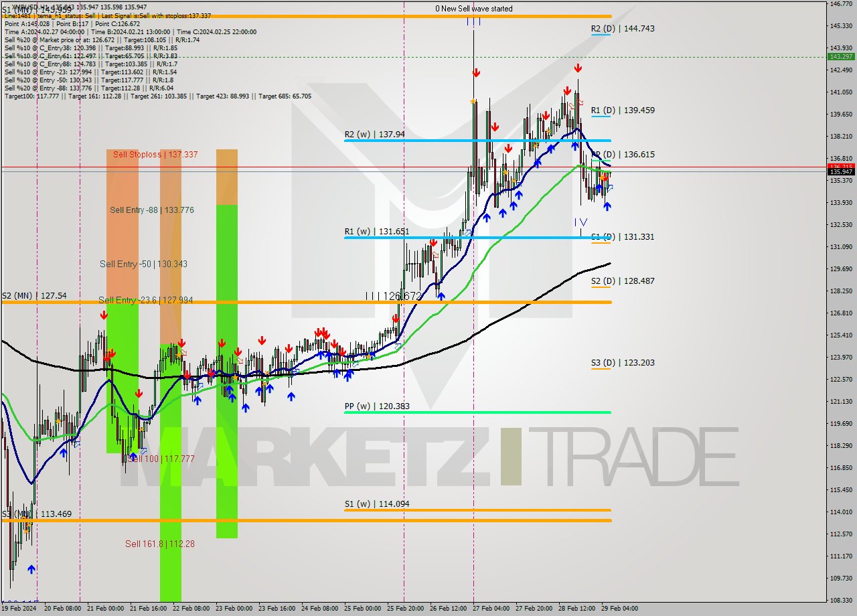Click the '27 Feb 20:00' time axis label
The width and height of the screenshot is (857, 616).
click(x=535, y=609)
